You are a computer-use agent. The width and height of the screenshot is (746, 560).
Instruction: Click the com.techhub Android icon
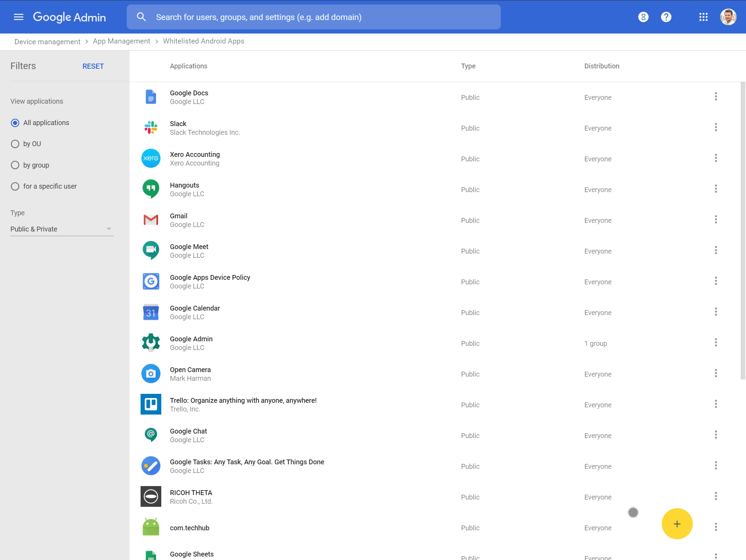pyautogui.click(x=151, y=527)
